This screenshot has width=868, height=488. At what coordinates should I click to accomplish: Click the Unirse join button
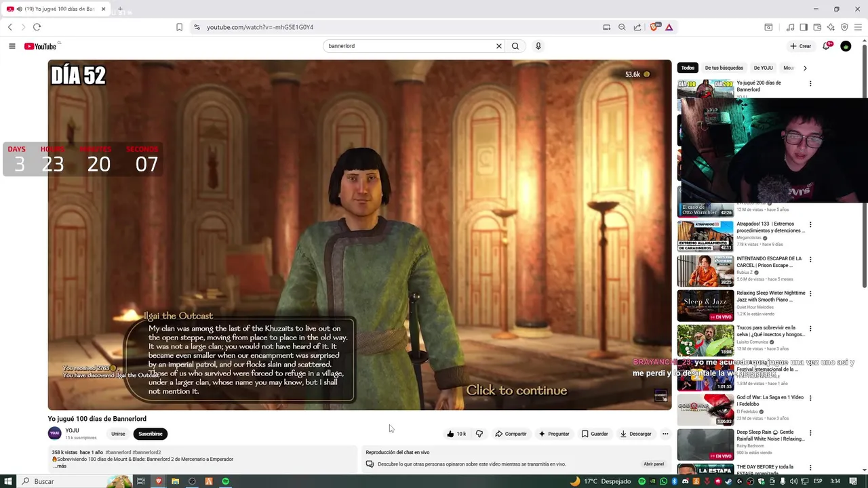pyautogui.click(x=118, y=434)
